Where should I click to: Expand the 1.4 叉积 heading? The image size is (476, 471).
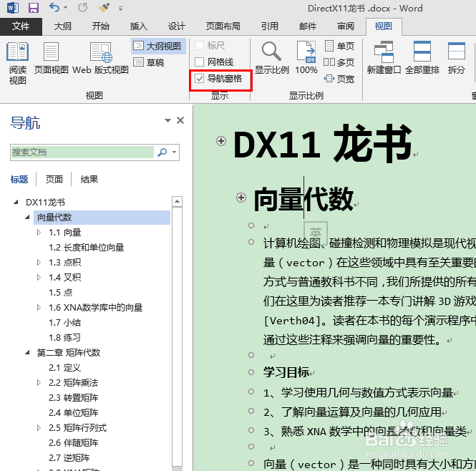tap(39, 277)
